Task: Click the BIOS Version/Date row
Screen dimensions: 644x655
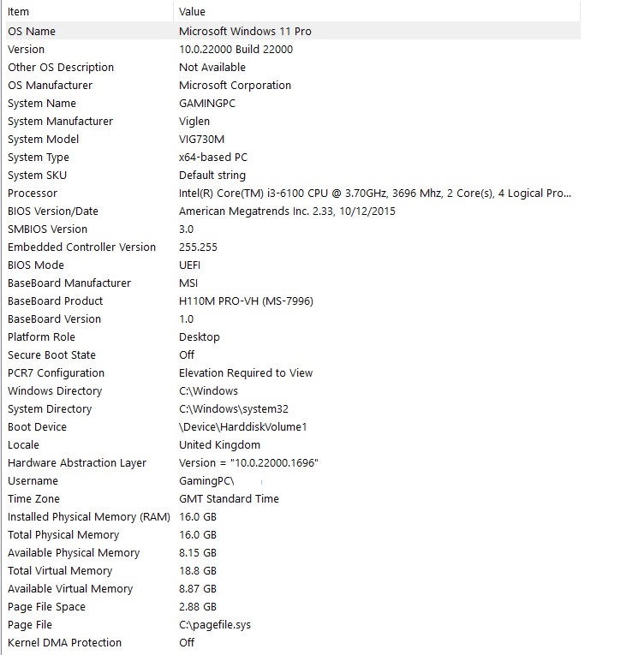Action: pos(53,211)
